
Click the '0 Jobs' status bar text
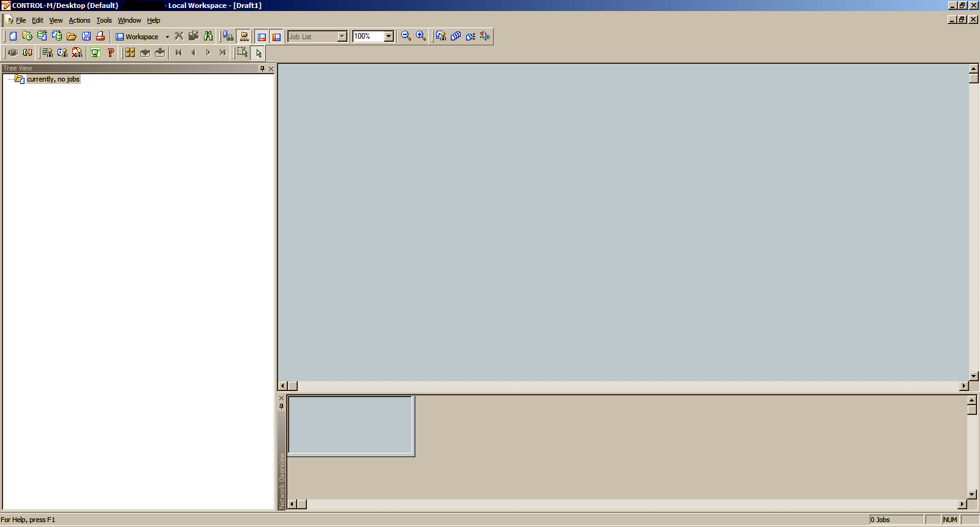880,520
